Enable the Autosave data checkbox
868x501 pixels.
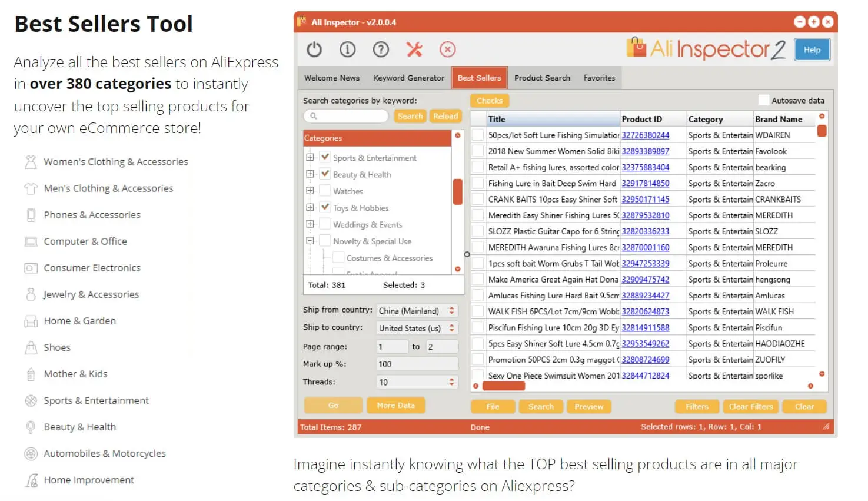click(x=764, y=100)
